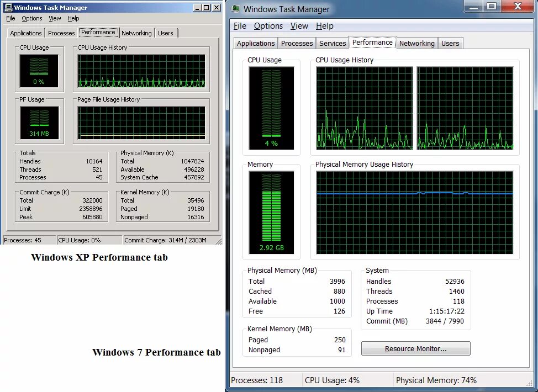Close the Windows 7 Task Manager window
Screen dimensions: 538x392
[x=518, y=6]
